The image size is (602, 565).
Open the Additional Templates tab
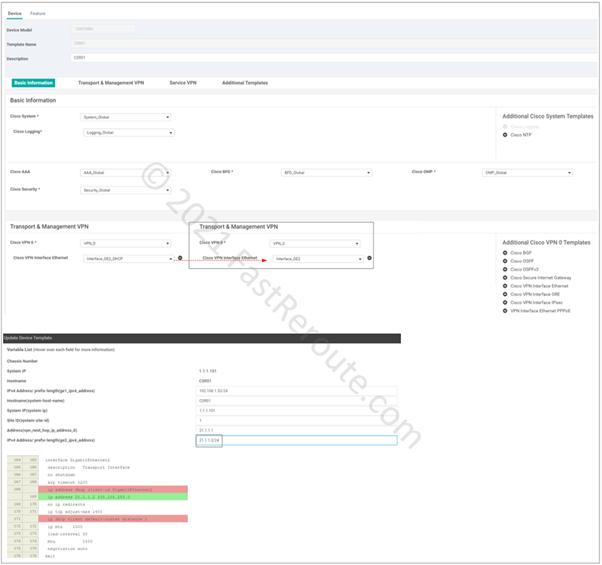pos(245,83)
